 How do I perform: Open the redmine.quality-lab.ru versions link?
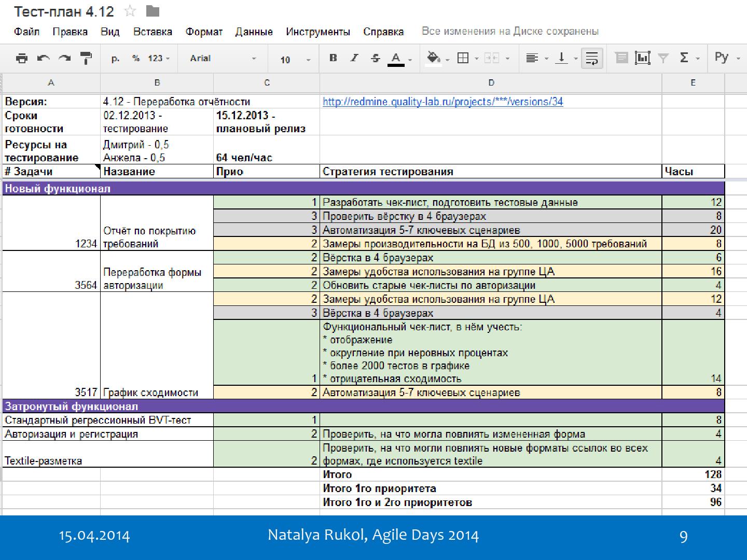[442, 102]
